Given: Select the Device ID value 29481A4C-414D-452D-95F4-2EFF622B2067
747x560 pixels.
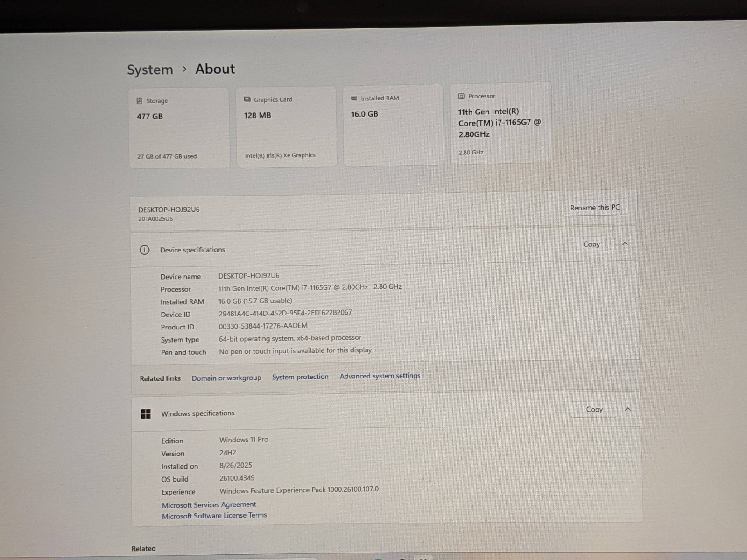Looking at the screenshot, I should [x=285, y=313].
